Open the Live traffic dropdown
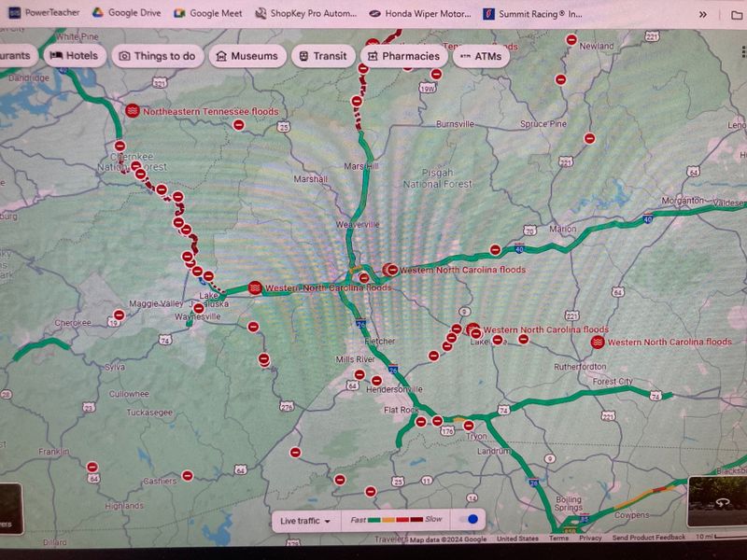Screen dimensions: 747x560 tap(305, 521)
